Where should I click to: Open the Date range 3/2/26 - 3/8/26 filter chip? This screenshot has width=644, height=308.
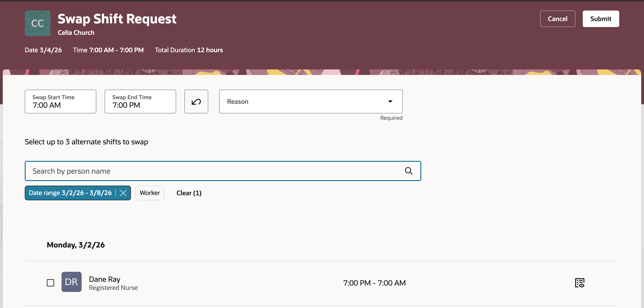click(x=70, y=193)
